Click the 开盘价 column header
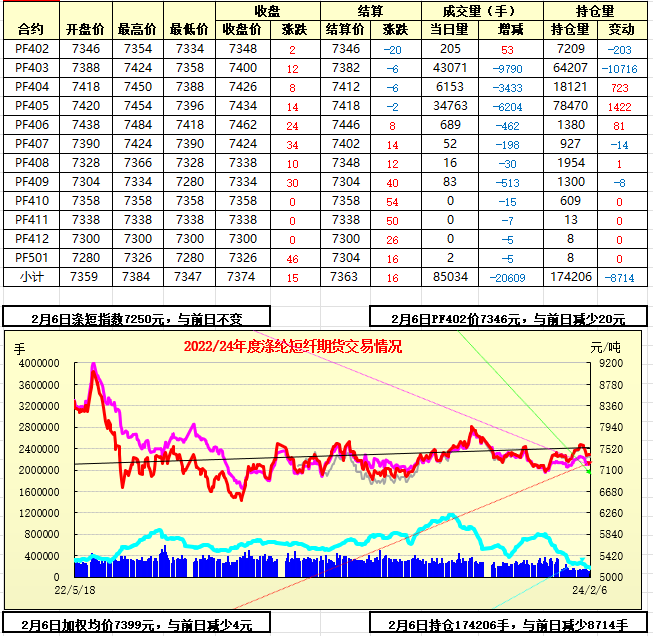653x636 pixels. (x=84, y=29)
